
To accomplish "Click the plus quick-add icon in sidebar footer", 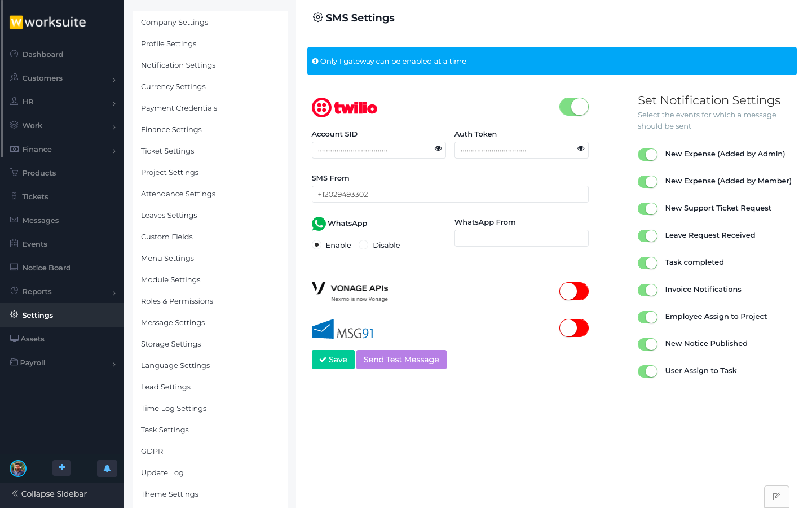I will click(x=62, y=468).
